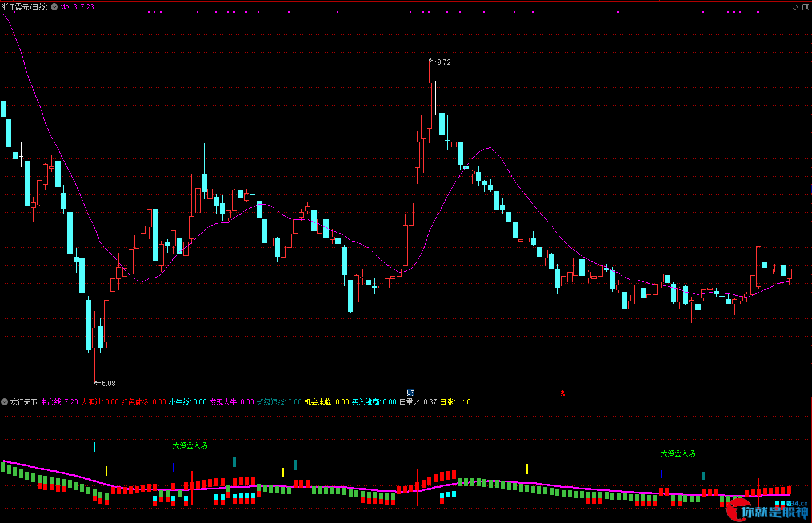Select the 买入就赢: 0.00 readout
Screen dimensions: 812x523
[x=374, y=402]
